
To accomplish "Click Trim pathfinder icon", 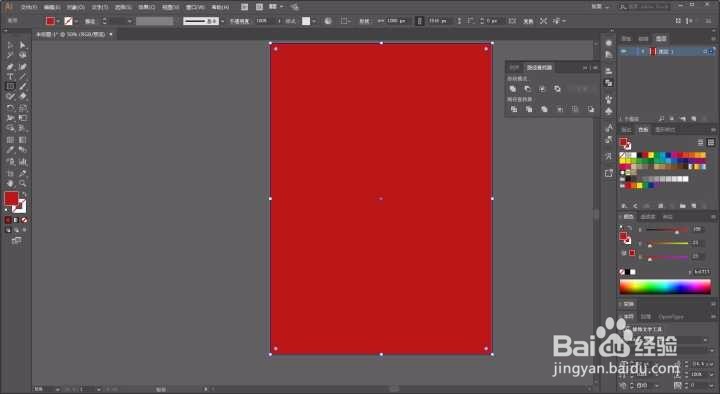I will click(x=529, y=109).
